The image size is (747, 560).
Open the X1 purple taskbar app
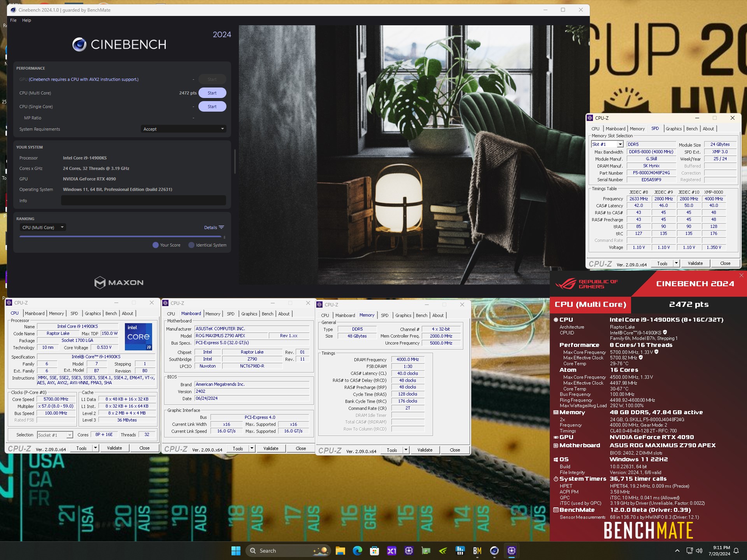point(391,551)
